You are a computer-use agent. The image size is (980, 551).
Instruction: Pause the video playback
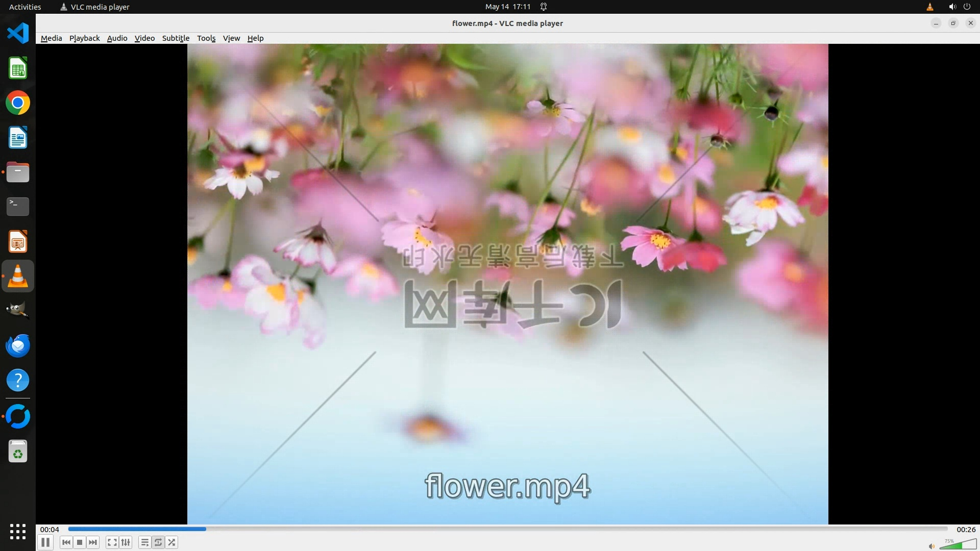45,542
